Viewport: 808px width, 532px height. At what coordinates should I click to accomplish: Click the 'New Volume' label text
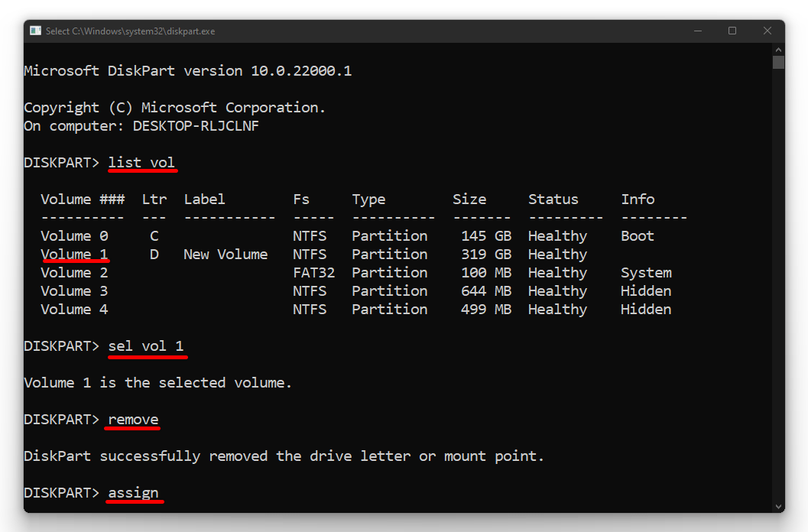coord(226,254)
